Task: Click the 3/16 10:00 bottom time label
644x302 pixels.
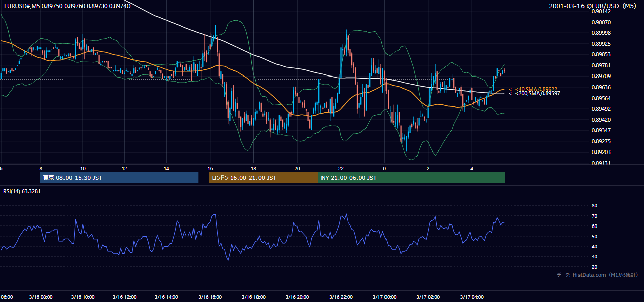Action: click(82, 297)
